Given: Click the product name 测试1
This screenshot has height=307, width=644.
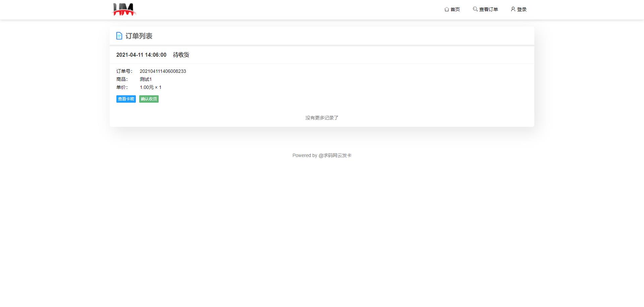Looking at the screenshot, I should [146, 79].
